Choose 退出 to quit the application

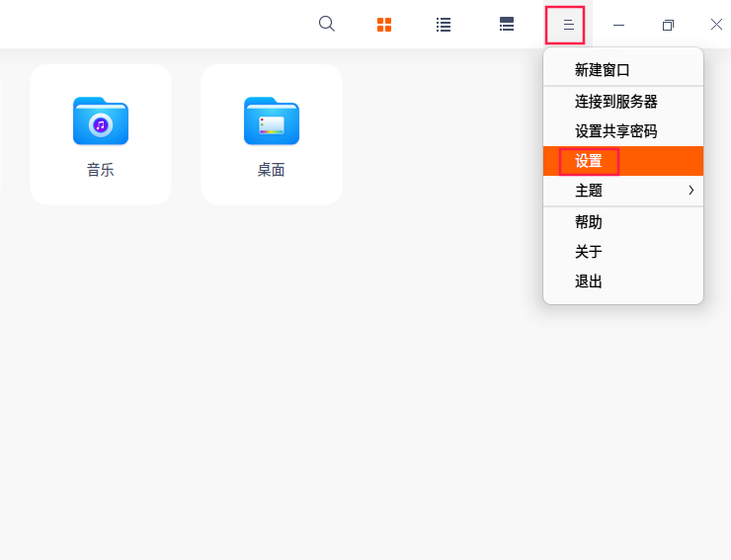(x=589, y=281)
